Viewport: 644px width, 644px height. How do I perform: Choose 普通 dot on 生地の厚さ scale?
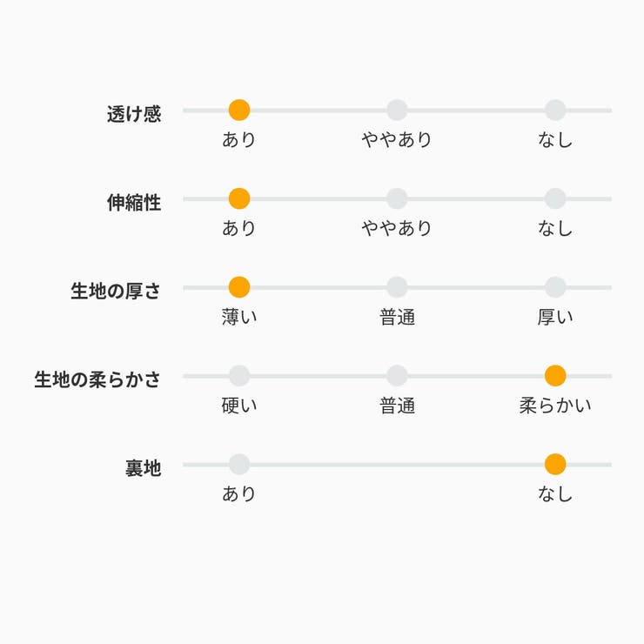[x=397, y=287]
